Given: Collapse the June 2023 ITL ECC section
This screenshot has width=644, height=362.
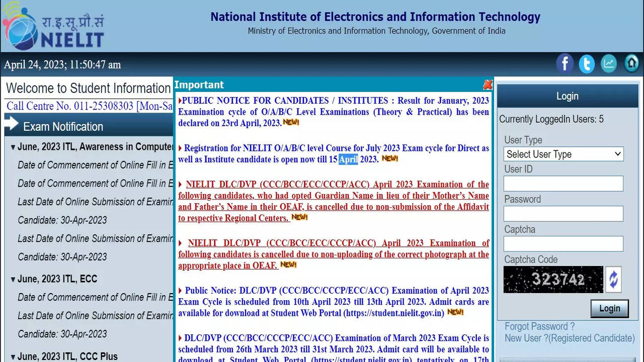Looking at the screenshot, I should click(x=13, y=280).
